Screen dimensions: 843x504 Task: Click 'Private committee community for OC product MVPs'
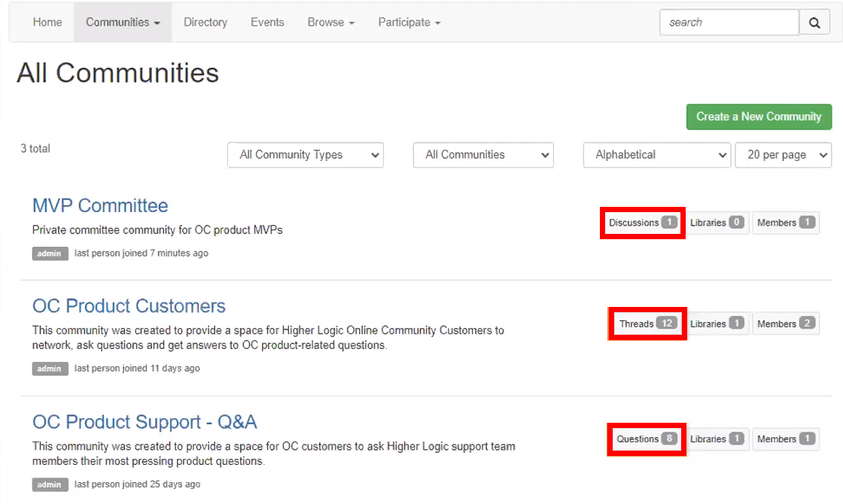157,230
